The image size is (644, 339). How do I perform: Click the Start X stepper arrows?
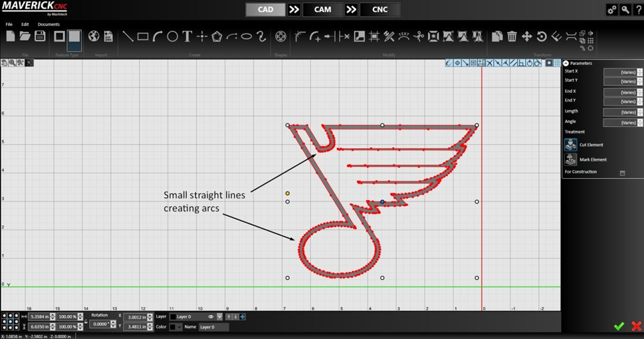pyautogui.click(x=640, y=72)
